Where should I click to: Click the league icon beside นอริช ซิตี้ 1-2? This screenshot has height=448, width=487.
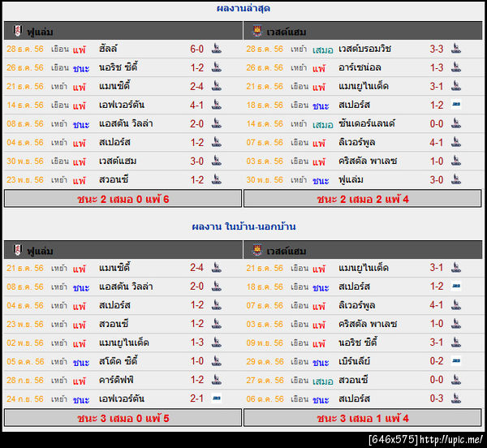tap(216, 67)
